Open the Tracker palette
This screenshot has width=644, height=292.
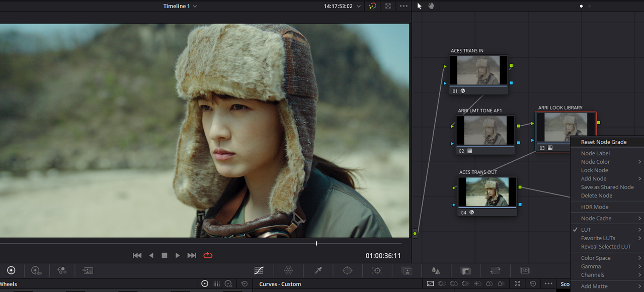[x=377, y=270]
